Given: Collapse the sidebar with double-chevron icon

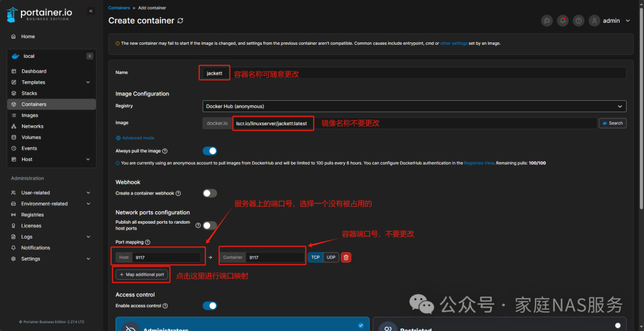Looking at the screenshot, I should click(91, 11).
